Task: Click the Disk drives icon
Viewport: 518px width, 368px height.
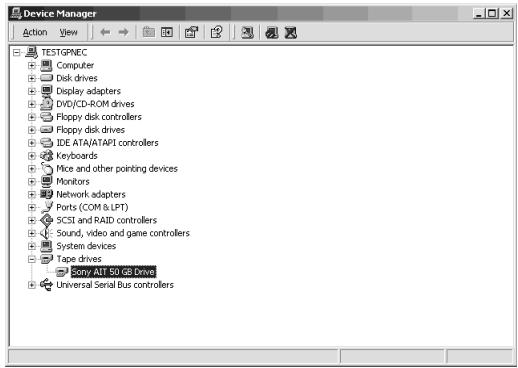Action: [46, 78]
